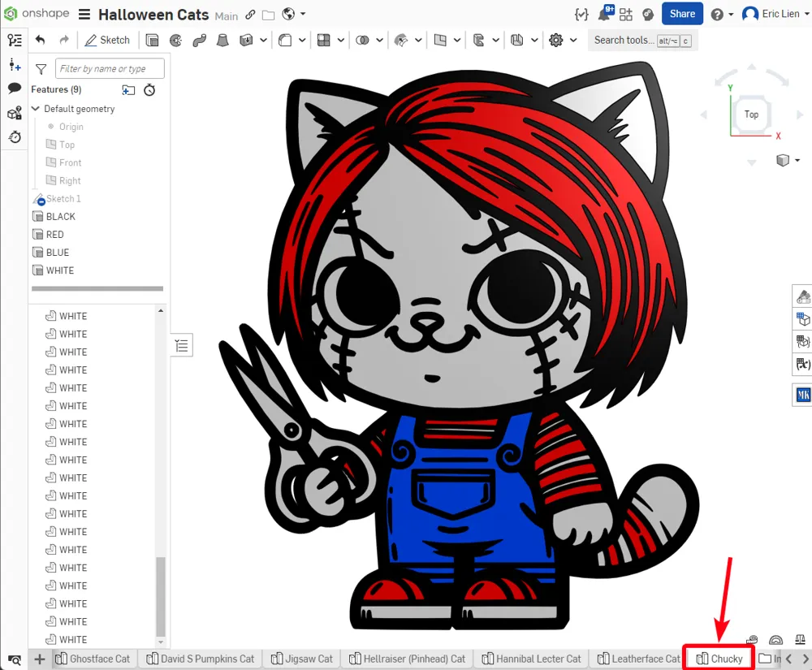Image resolution: width=812 pixels, height=670 pixels.
Task: Select the BLUE feature in list
Action: [x=58, y=253]
